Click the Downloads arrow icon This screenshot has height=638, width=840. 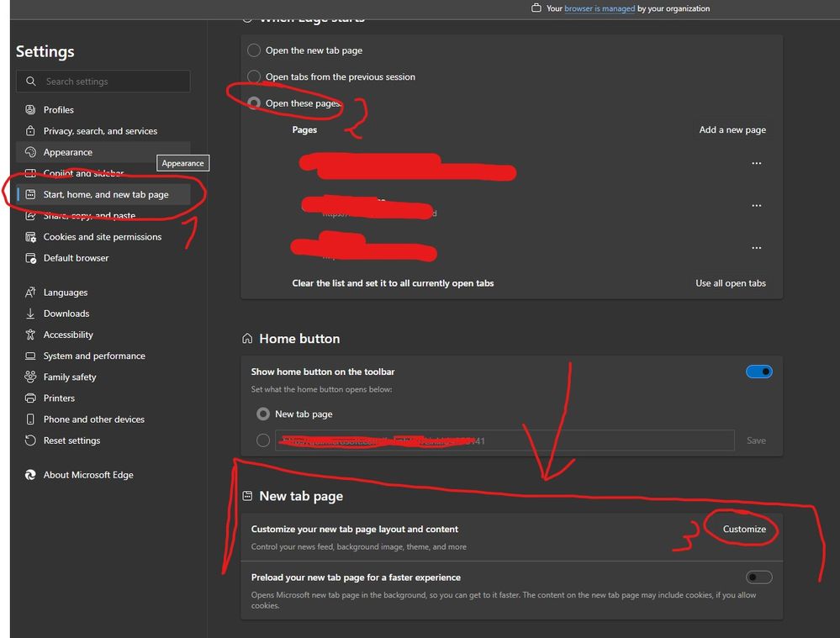coord(30,314)
